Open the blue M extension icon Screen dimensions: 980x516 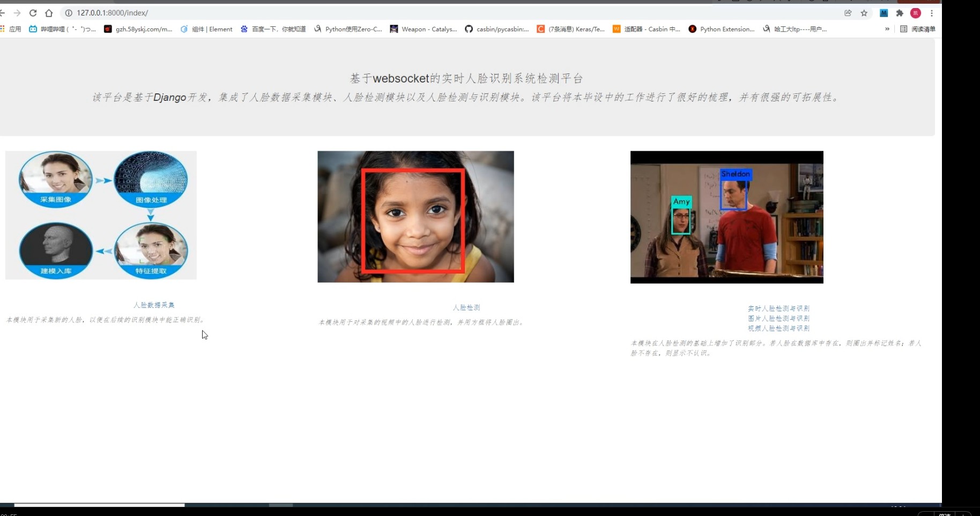(x=884, y=13)
